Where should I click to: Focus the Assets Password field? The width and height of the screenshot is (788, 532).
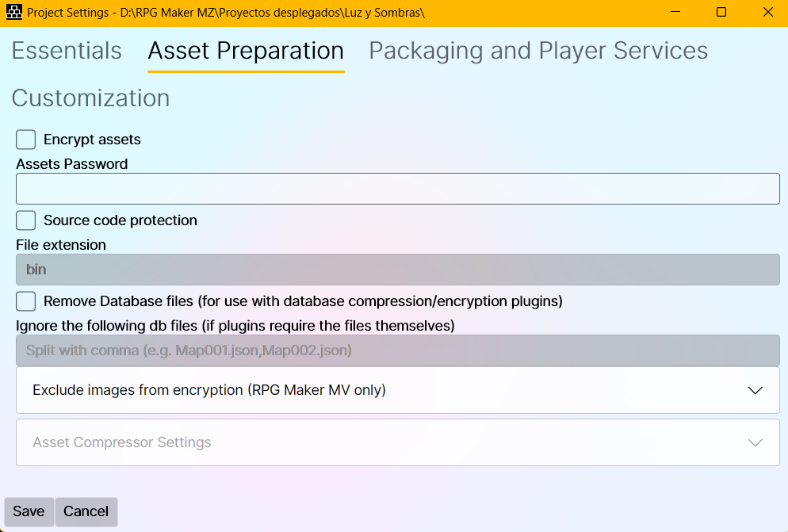point(397,189)
